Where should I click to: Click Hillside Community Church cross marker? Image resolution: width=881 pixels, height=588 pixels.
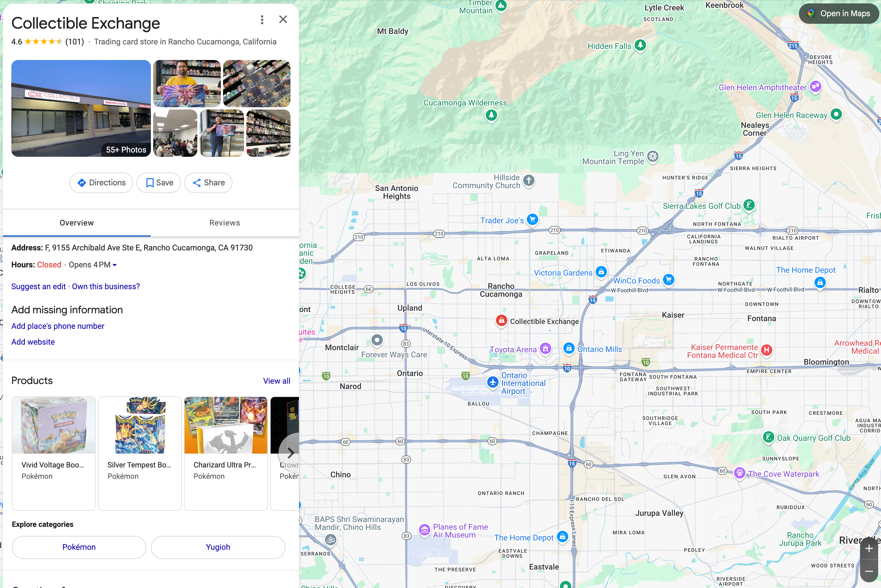(529, 181)
